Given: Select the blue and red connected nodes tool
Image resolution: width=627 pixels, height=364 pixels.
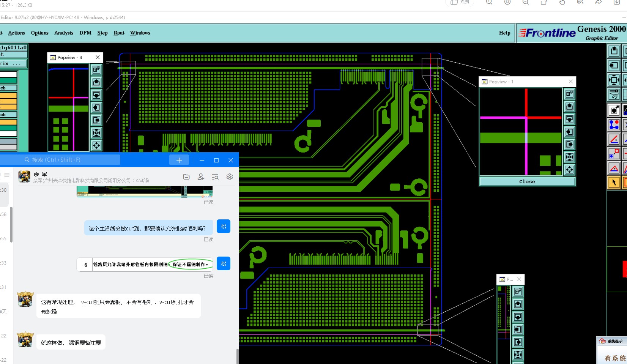Looking at the screenshot, I should [614, 124].
